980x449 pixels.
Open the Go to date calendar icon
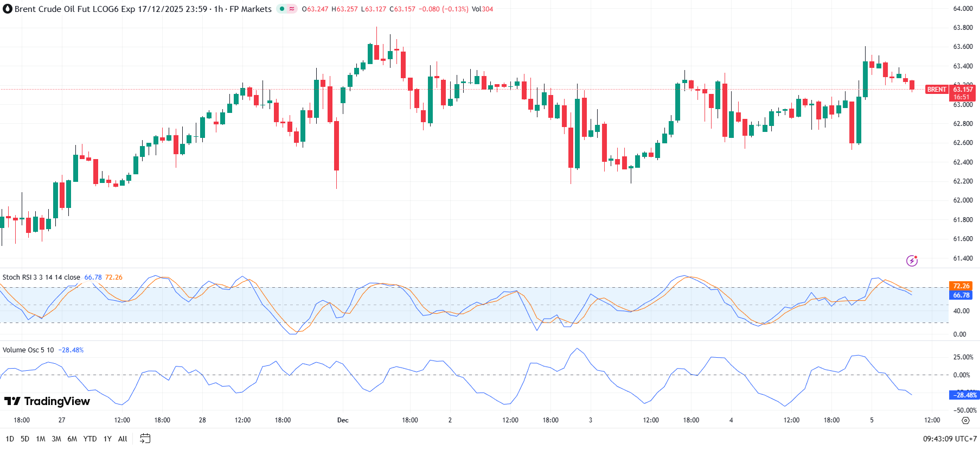(145, 439)
